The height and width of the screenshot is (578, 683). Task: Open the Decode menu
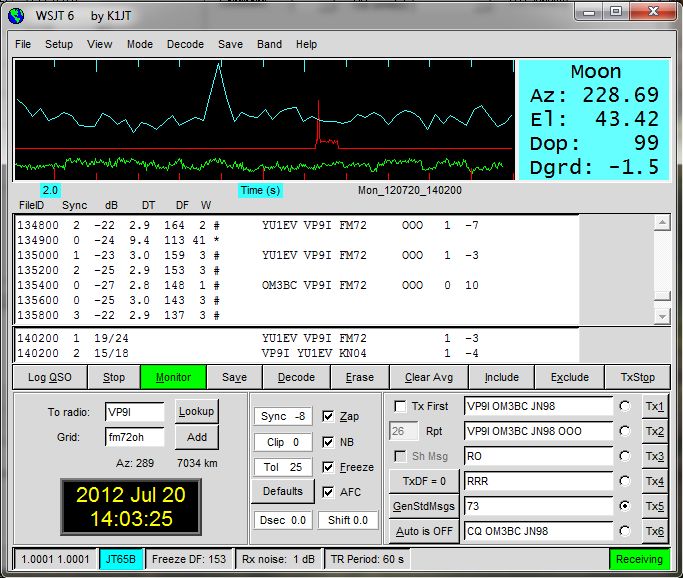pos(185,44)
